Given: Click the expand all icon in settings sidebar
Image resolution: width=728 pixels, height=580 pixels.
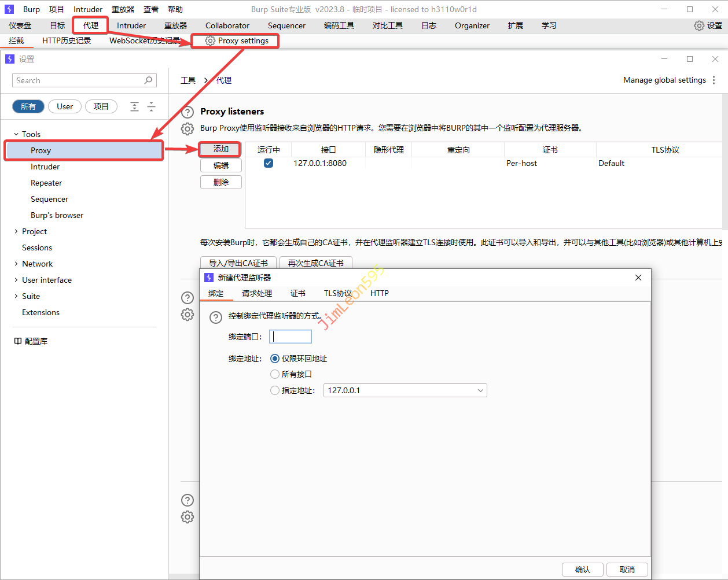Looking at the screenshot, I should (x=134, y=106).
